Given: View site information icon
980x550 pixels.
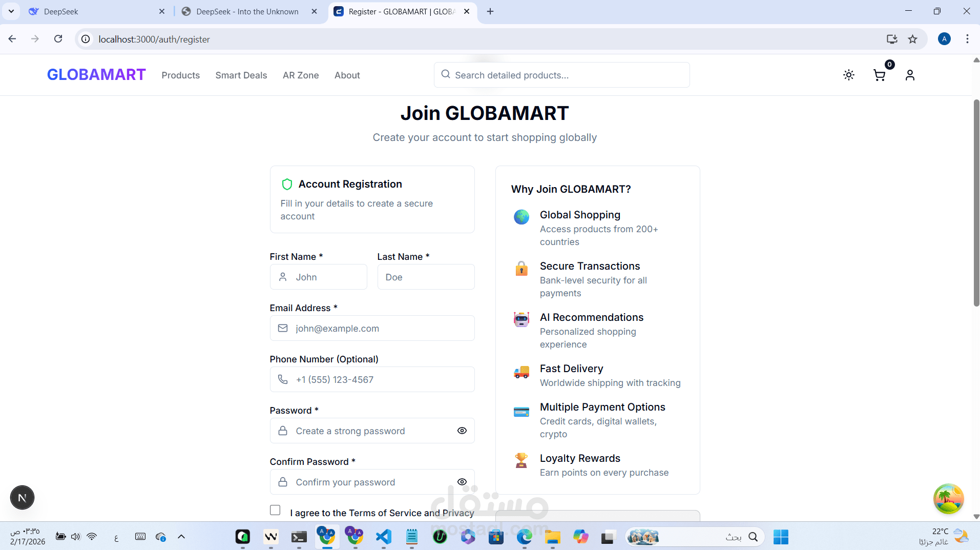Looking at the screenshot, I should click(x=86, y=39).
